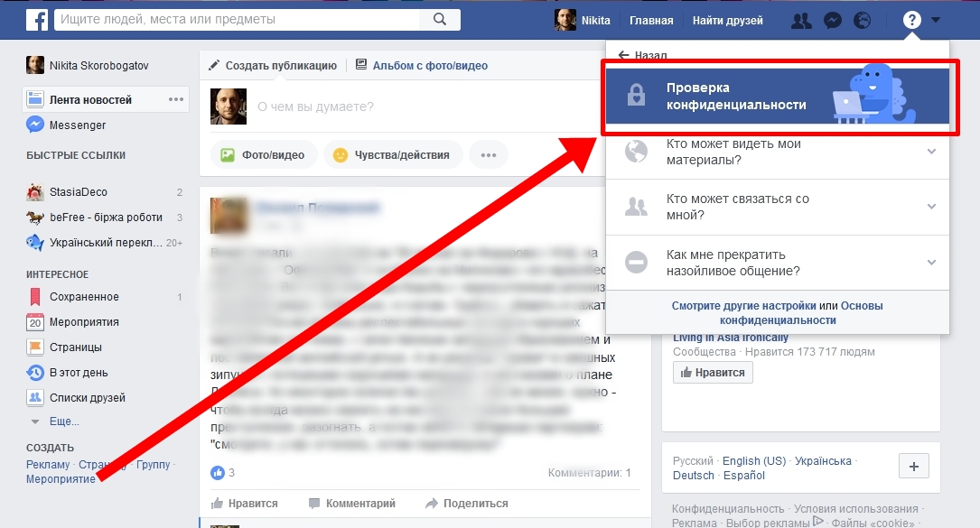The image size is (980, 528).
Task: Click the search magnifier icon
Action: pyautogui.click(x=440, y=20)
